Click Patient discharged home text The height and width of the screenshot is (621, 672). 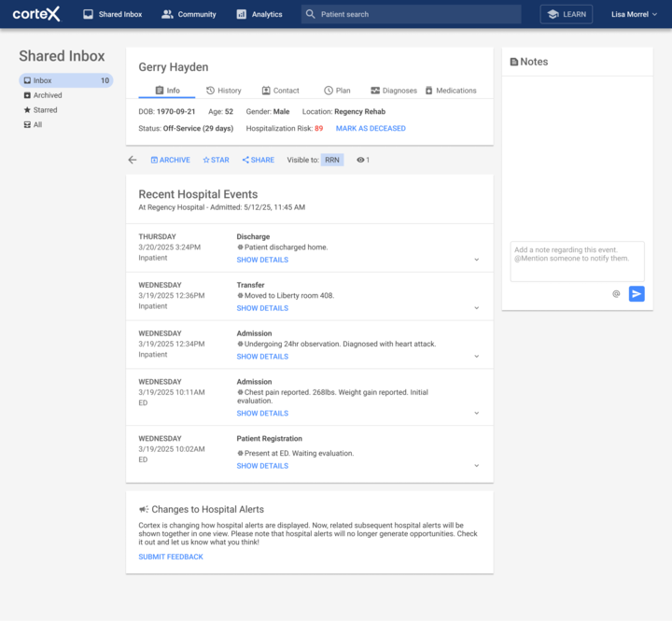point(286,247)
